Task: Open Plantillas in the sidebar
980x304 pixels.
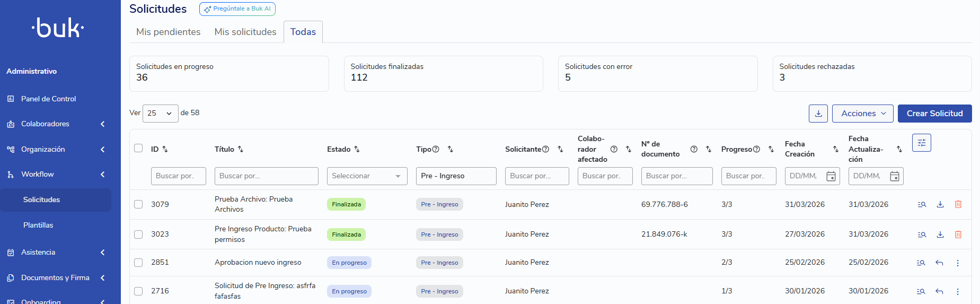Action: pos(38,225)
